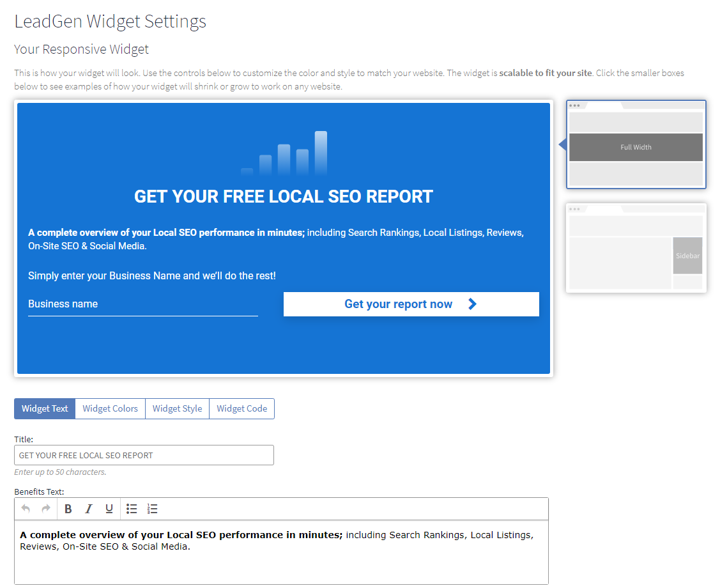The width and height of the screenshot is (720, 588).
Task: Insert a bulleted list in Benefits editor
Action: [132, 509]
